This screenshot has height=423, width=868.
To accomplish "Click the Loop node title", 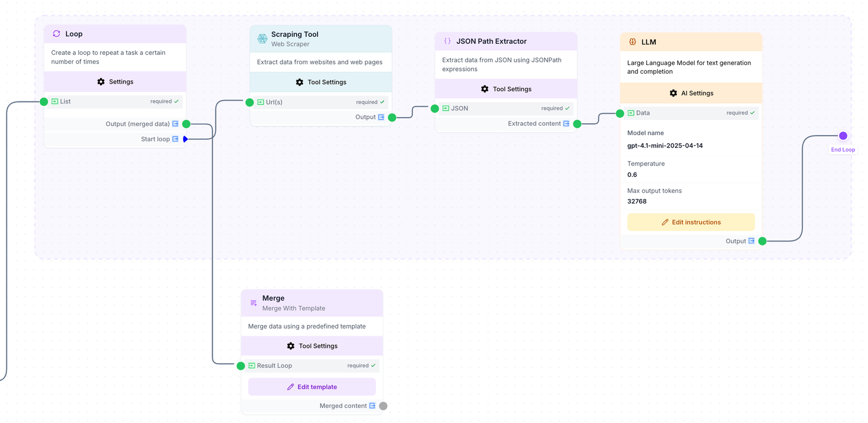I will point(74,34).
